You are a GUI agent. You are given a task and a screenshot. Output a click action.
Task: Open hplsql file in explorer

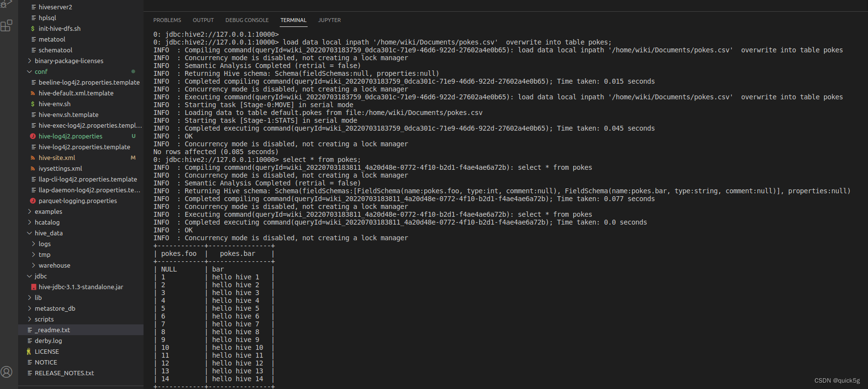click(81, 18)
